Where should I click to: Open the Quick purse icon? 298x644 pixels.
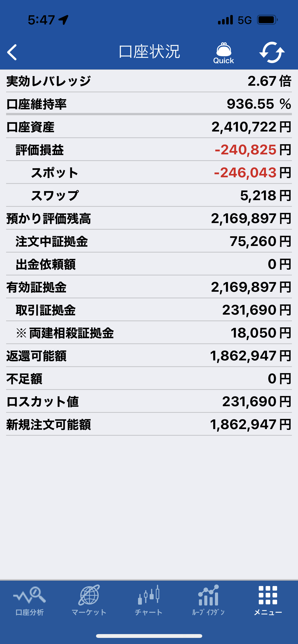pyautogui.click(x=224, y=53)
